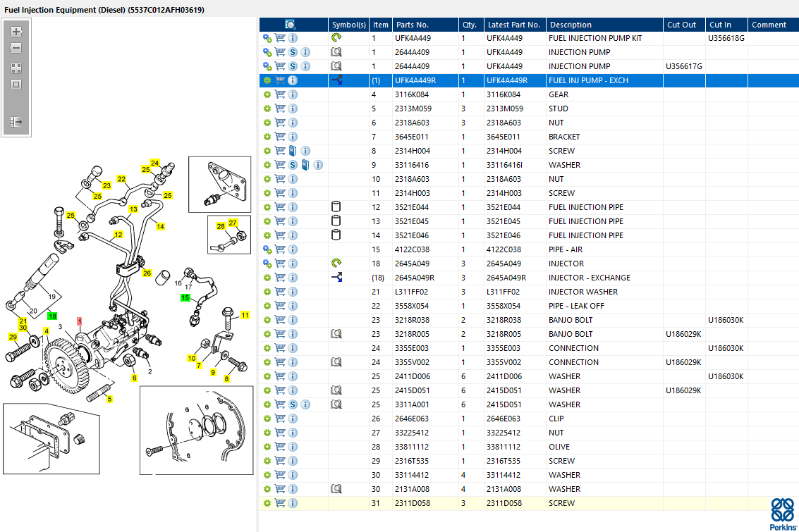
Task: Select the 33225412 NUT parts number
Action: [412, 433]
